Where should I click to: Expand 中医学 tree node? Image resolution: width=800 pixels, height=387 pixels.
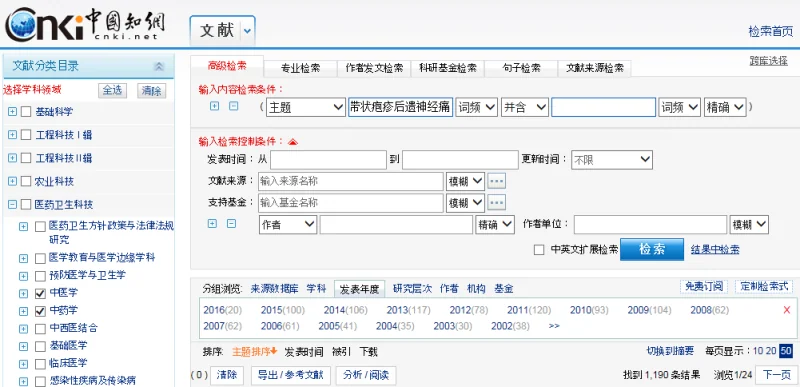click(x=23, y=294)
